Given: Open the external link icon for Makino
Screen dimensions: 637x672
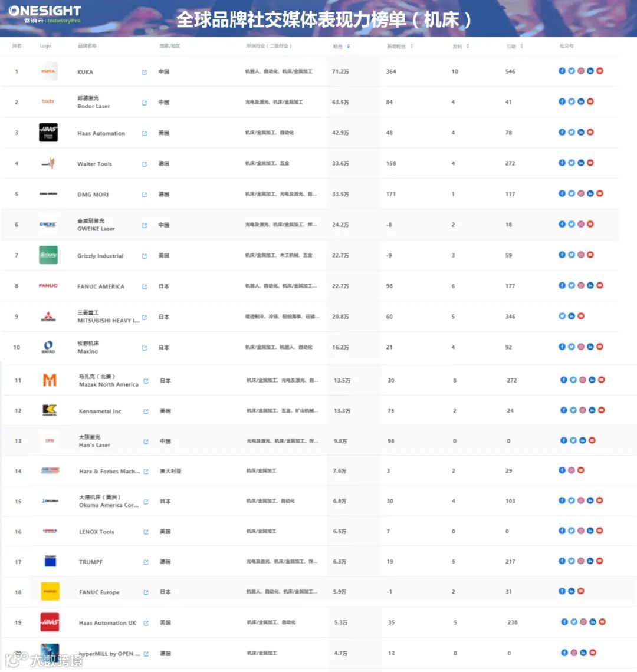Looking at the screenshot, I should [145, 348].
